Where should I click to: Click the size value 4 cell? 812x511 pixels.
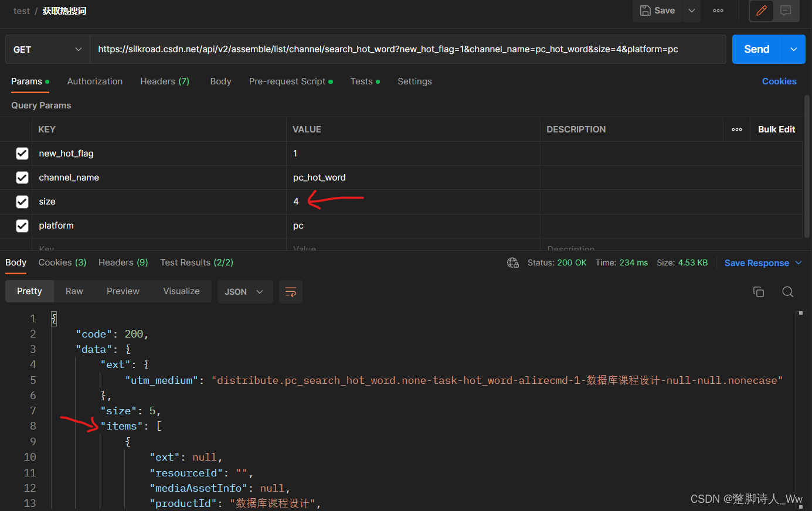coord(413,202)
